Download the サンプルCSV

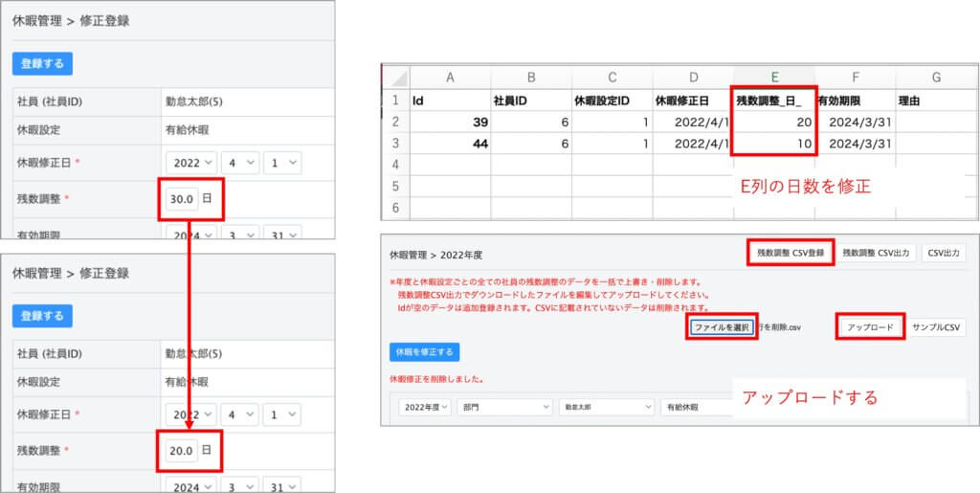937,327
